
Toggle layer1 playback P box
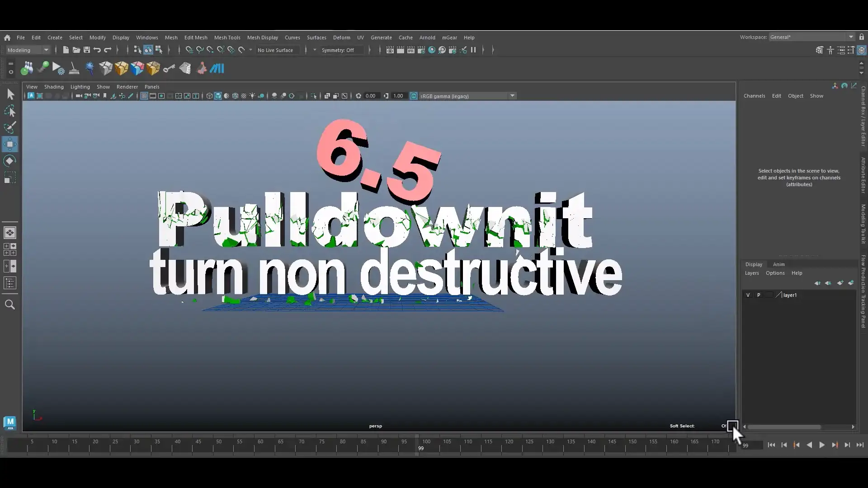tap(759, 295)
